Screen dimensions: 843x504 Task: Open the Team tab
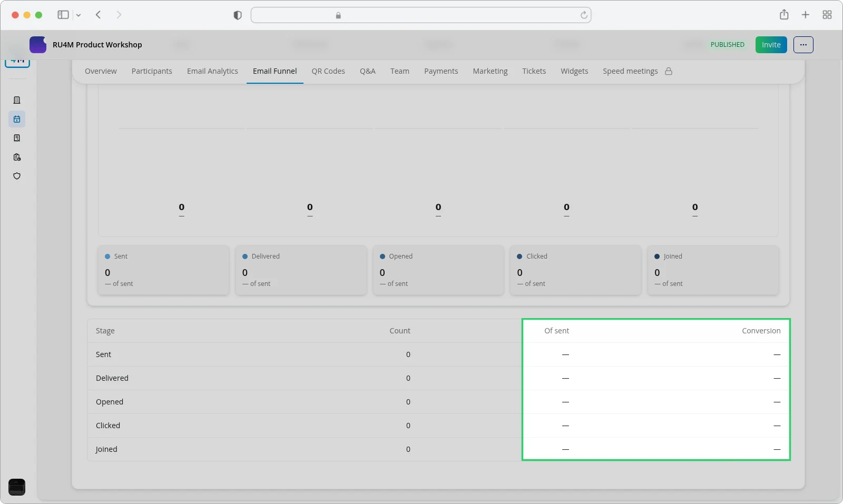[x=400, y=71]
